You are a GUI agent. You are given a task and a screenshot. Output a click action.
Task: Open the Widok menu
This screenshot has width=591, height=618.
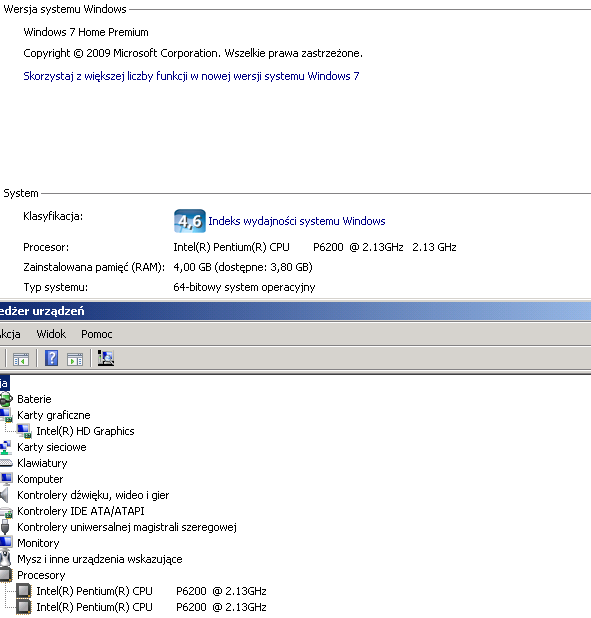[x=51, y=334]
